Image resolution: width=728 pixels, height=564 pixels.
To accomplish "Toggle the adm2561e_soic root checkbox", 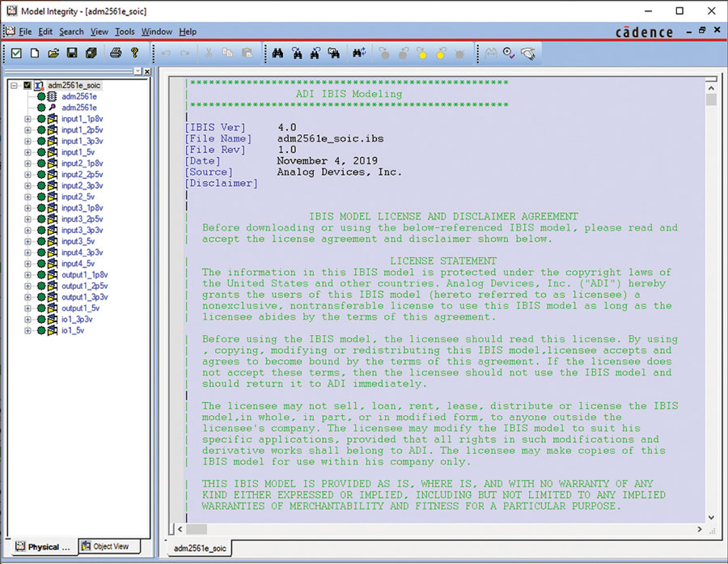I will [28, 85].
